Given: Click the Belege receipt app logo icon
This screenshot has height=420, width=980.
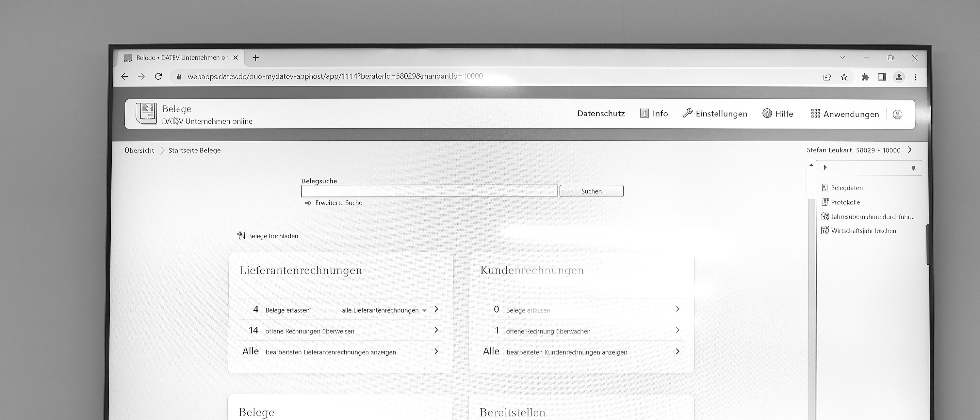Looking at the screenshot, I should [146, 113].
